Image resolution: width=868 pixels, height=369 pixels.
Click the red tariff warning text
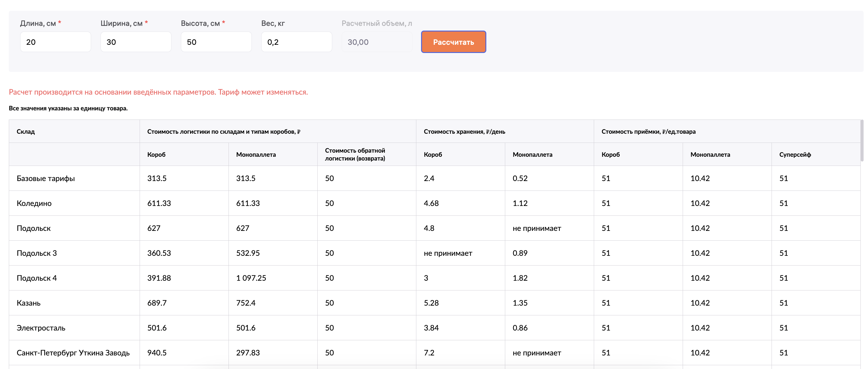(x=158, y=92)
